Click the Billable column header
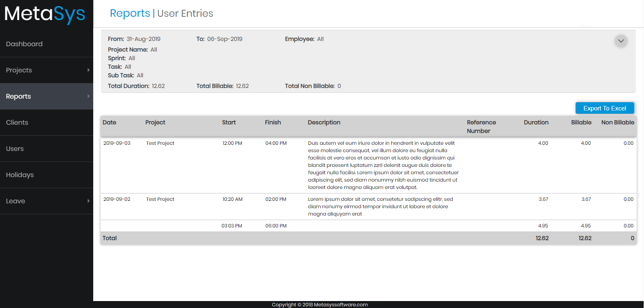The height and width of the screenshot is (308, 644). 581,122
